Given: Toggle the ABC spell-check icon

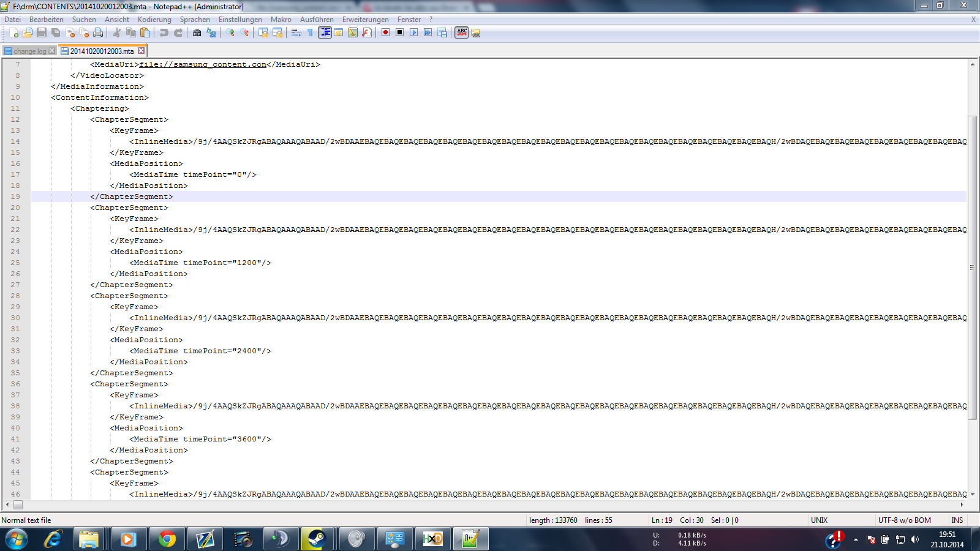Looking at the screenshot, I should coord(462,32).
